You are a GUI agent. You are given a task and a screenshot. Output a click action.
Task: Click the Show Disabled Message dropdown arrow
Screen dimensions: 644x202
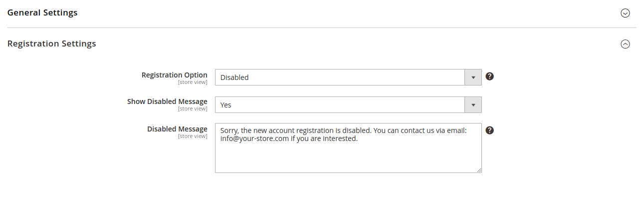pyautogui.click(x=473, y=105)
